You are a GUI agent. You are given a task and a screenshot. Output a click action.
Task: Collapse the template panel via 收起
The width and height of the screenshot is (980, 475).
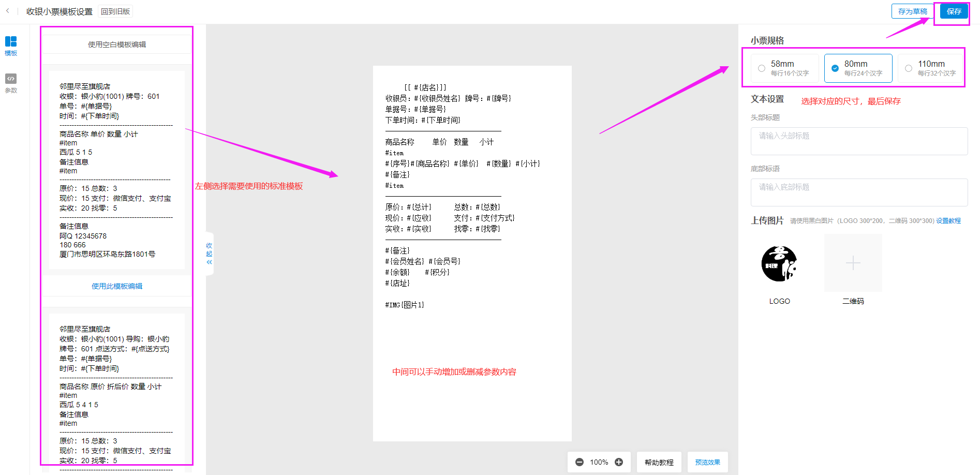(x=209, y=254)
